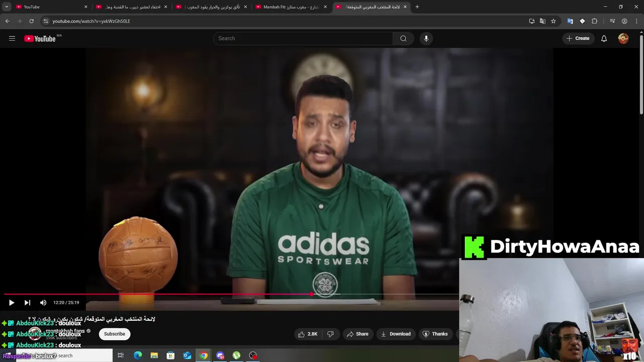The image size is (644, 362).
Task: Launch Microsoft Edge from the taskbar
Action: pos(137,355)
